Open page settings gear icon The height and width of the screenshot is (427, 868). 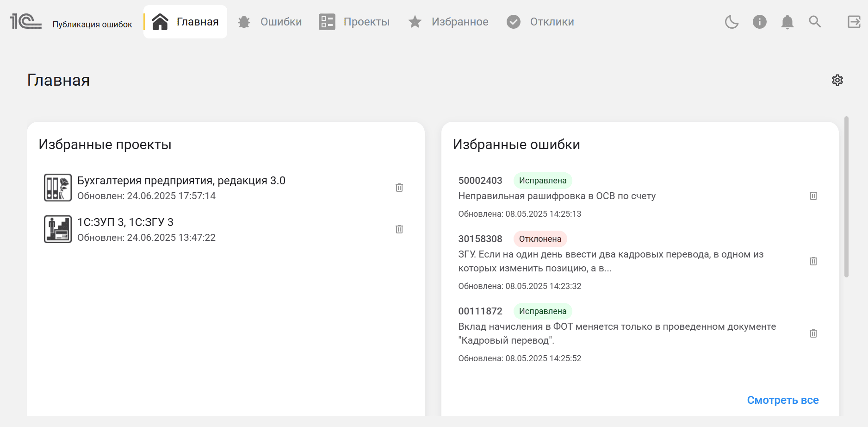837,80
